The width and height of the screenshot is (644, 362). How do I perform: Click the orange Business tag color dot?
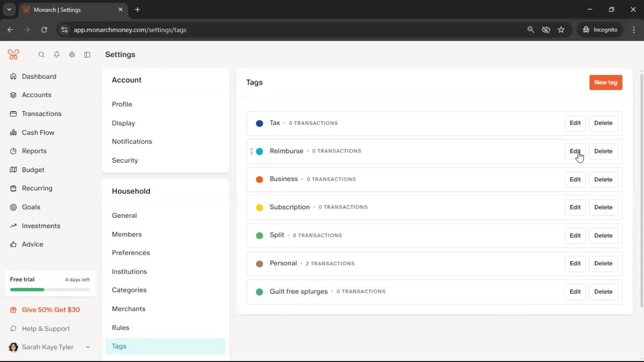coord(259,179)
